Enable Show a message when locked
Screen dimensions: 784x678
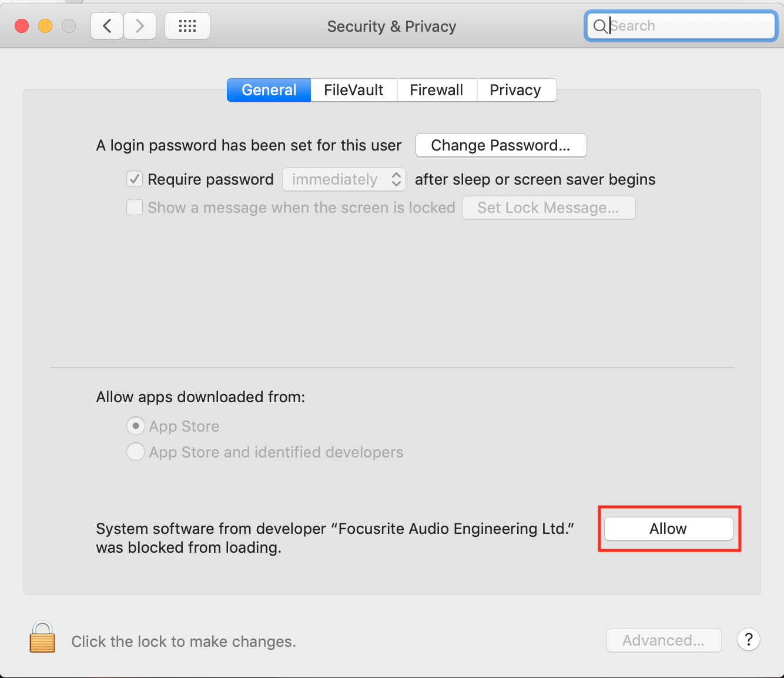coord(135,207)
